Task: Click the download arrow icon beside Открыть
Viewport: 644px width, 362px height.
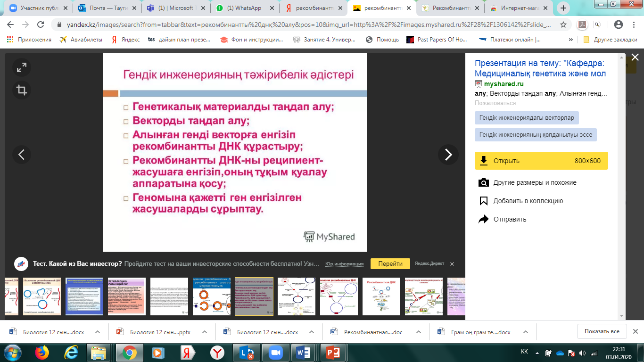Action: click(483, 161)
